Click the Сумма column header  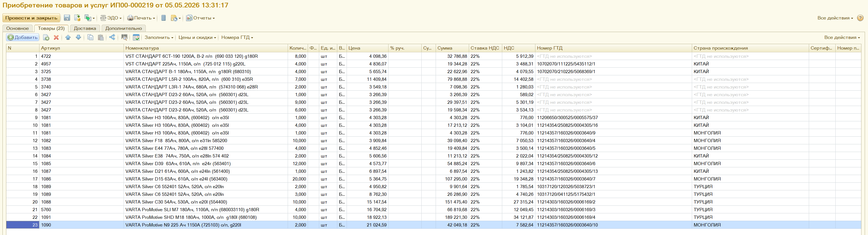pyautogui.click(x=452, y=48)
